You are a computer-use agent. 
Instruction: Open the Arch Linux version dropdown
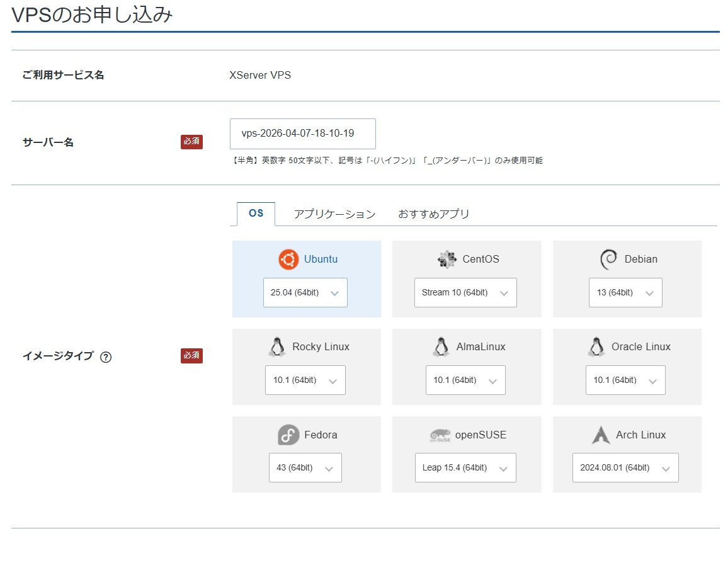[x=625, y=467]
